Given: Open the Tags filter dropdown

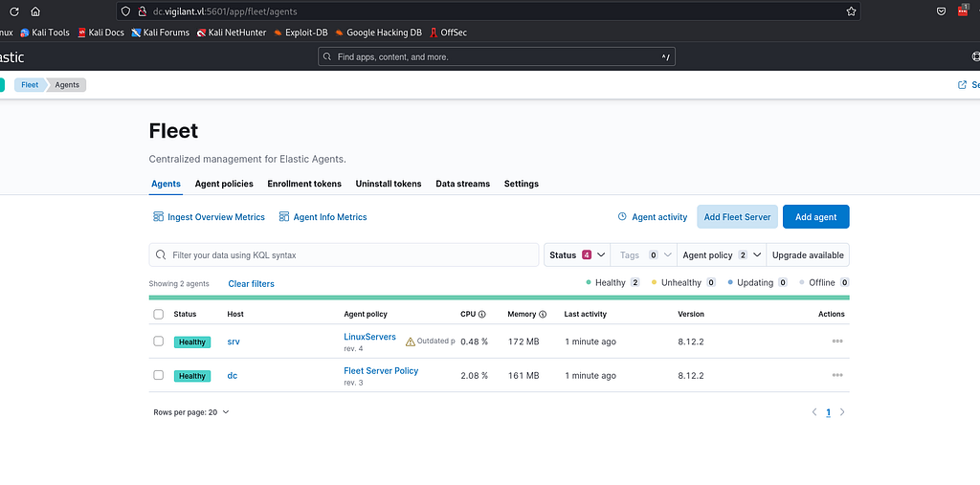Looking at the screenshot, I should coord(643,255).
